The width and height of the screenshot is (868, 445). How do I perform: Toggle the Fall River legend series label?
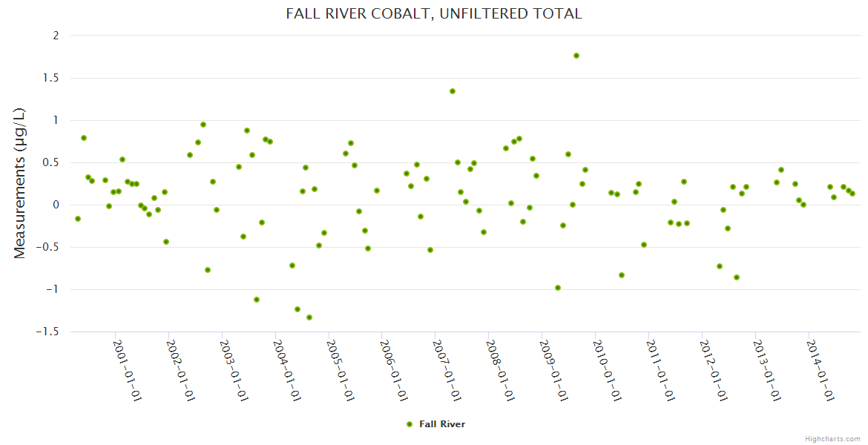442,424
